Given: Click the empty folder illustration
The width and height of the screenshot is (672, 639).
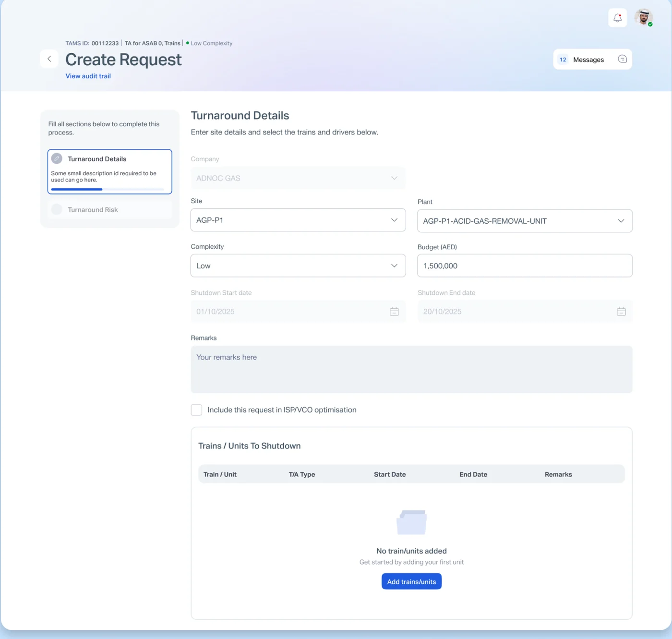Looking at the screenshot, I should pyautogui.click(x=411, y=522).
